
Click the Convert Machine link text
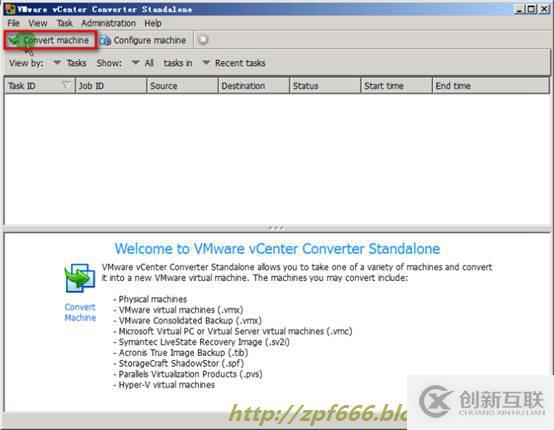click(80, 312)
